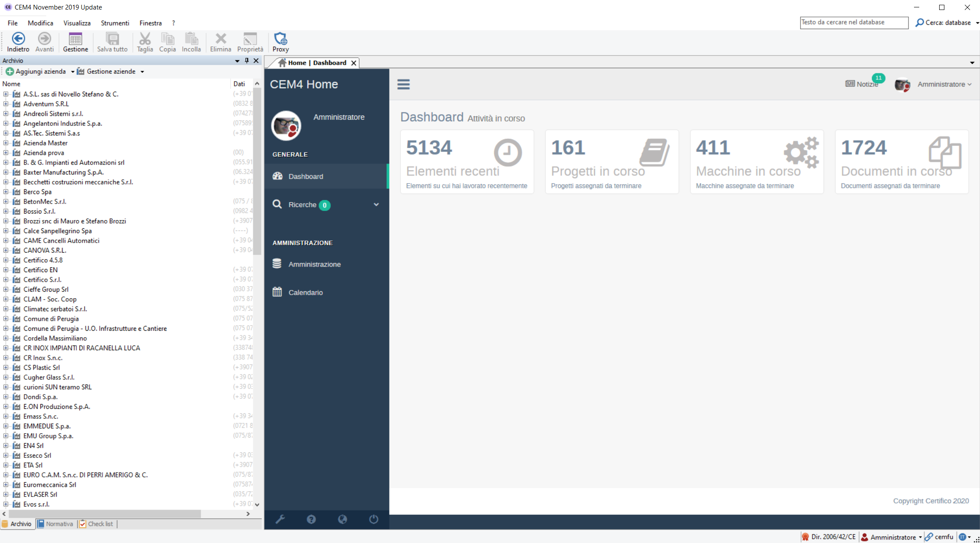This screenshot has height=543, width=980.
Task: Expand the Azienda Master tree node
Action: pos(6,143)
